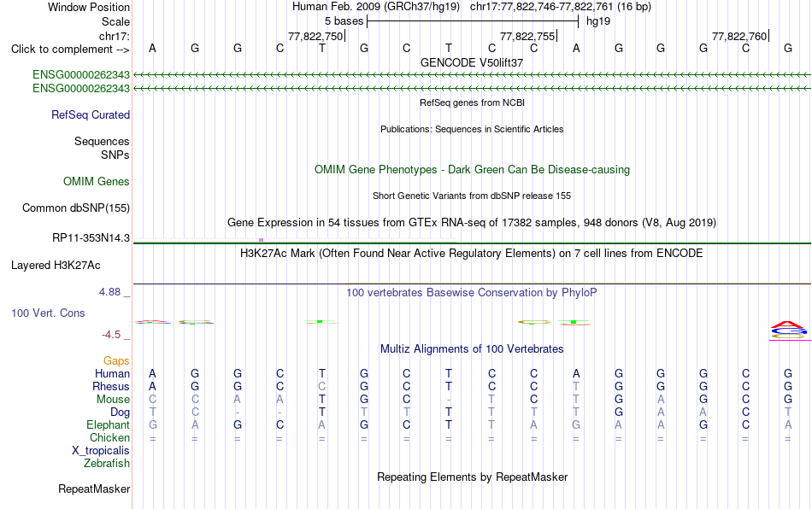Click the OMIM Gene Phenotypes track title
This screenshot has height=509, width=812.
[x=472, y=170]
